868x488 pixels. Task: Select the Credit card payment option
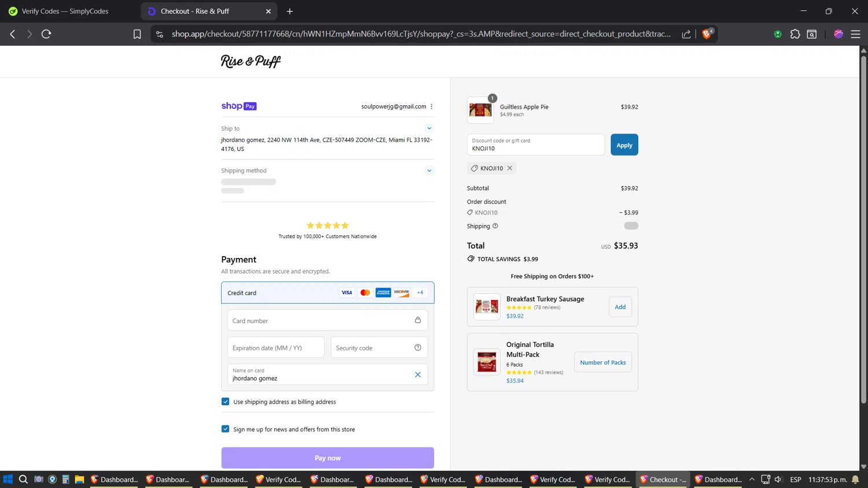pos(328,293)
